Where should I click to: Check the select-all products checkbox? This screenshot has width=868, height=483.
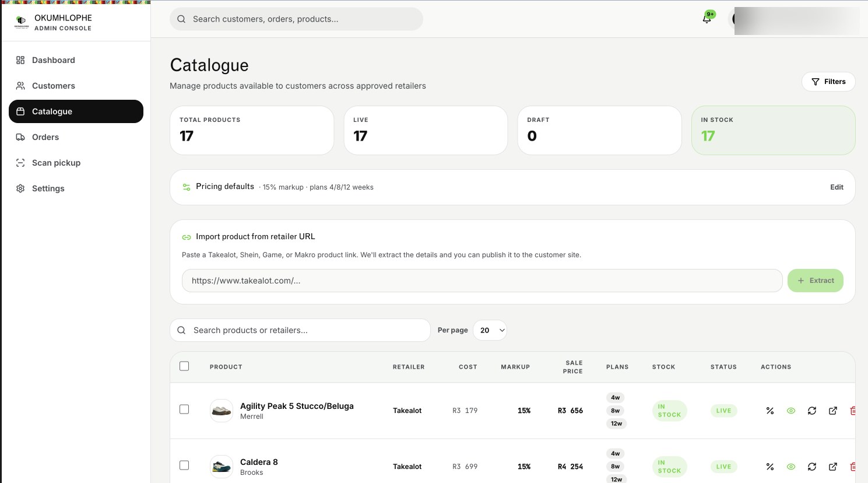pyautogui.click(x=184, y=366)
